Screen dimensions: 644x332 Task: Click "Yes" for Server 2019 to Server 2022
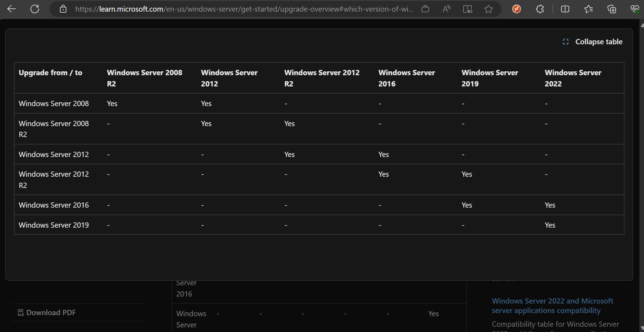coord(550,225)
